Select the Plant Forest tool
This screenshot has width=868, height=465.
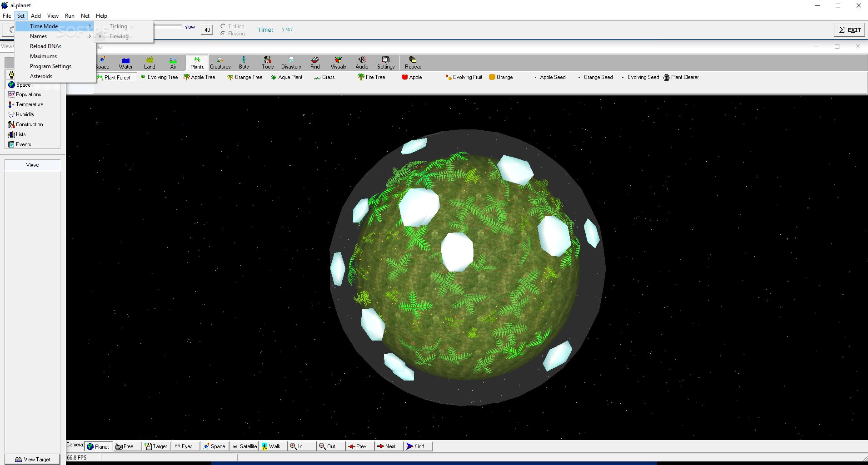[x=114, y=78]
